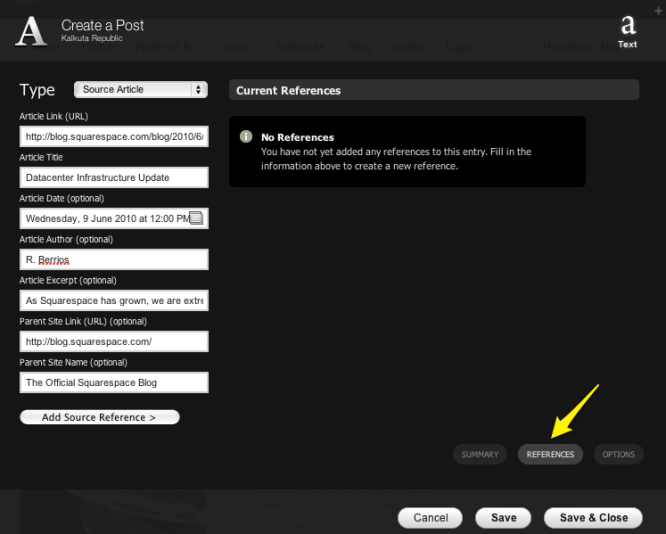Viewport: 666px width, 534px height.
Task: Click the large A logo icon
Action: [31, 32]
